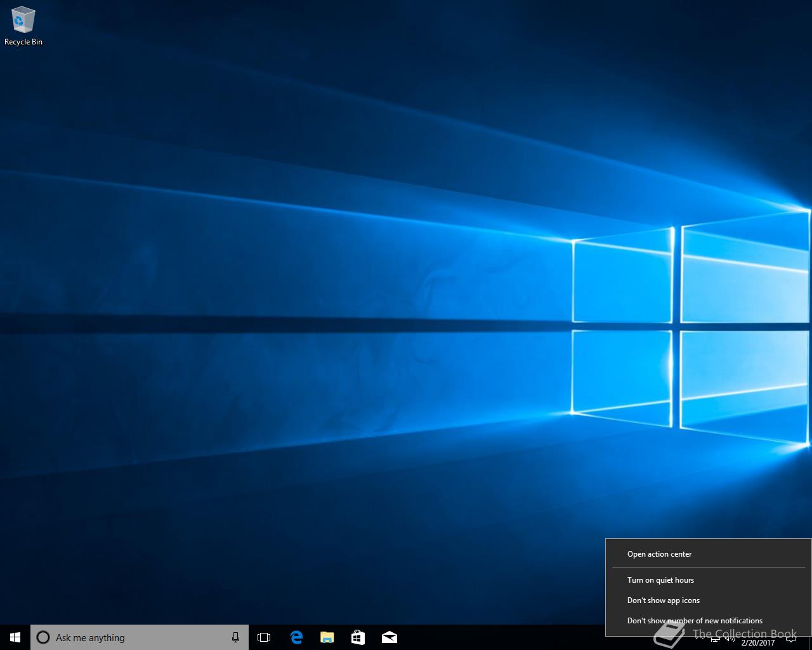Click the Cortana circle icon
Screen dimensions: 812x650
[x=43, y=637]
